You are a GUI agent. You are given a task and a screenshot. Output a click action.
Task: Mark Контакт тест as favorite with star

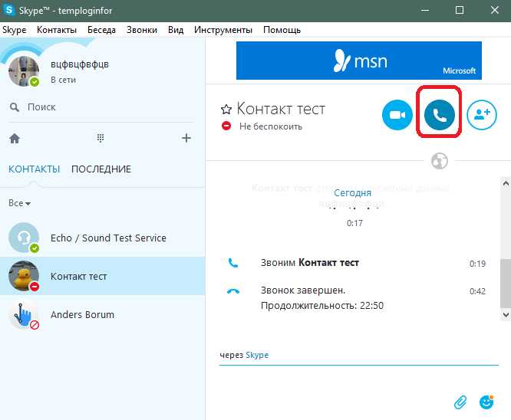click(226, 109)
